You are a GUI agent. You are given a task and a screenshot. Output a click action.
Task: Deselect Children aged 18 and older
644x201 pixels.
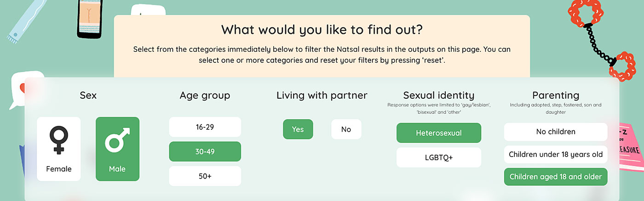pos(556,177)
